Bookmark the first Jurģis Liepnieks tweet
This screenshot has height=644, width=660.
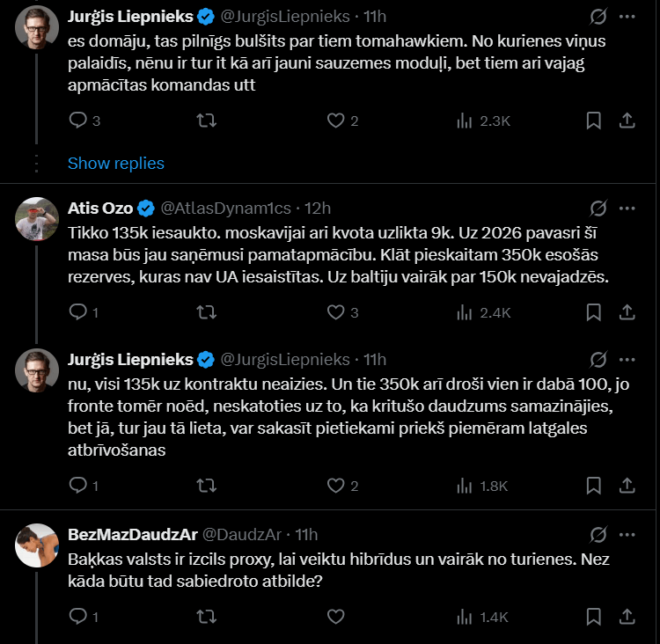pos(594,121)
